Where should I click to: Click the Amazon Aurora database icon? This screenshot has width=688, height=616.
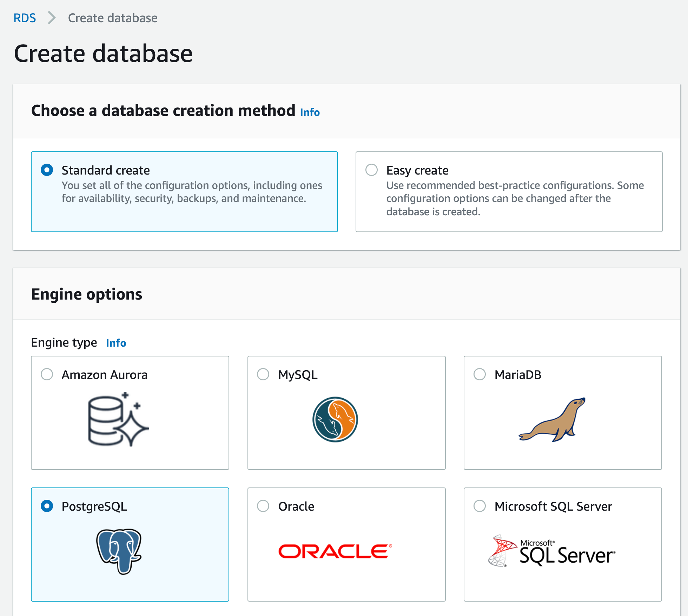pyautogui.click(x=118, y=419)
